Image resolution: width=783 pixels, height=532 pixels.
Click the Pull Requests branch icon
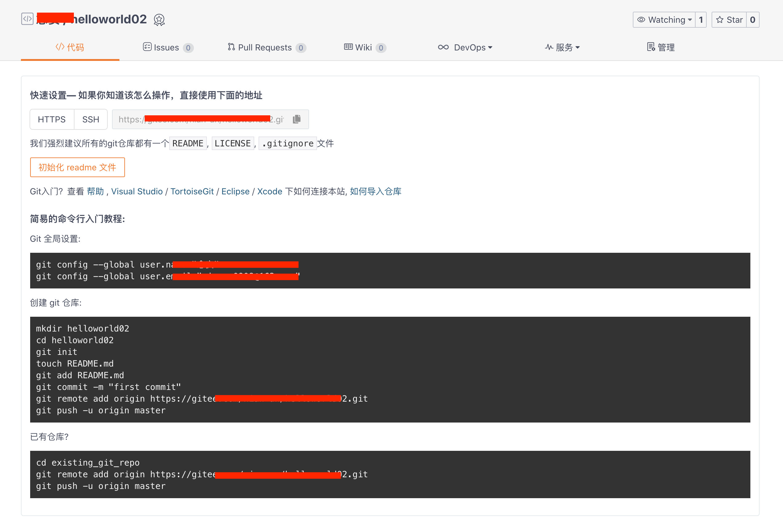coord(231,47)
